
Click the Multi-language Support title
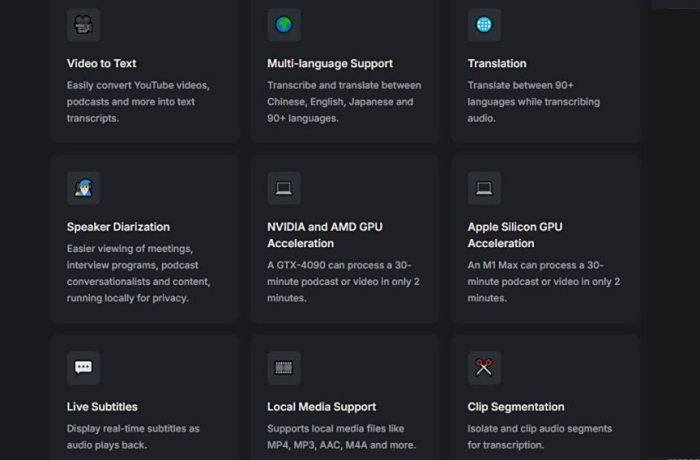click(329, 64)
